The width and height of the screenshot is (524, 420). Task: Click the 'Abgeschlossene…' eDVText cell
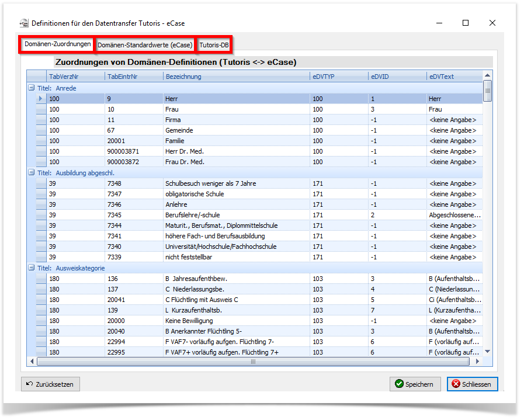coord(454,215)
